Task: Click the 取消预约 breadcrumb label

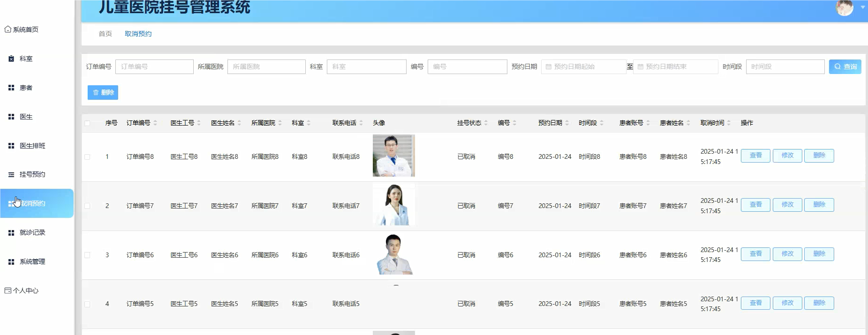Action: coord(138,34)
